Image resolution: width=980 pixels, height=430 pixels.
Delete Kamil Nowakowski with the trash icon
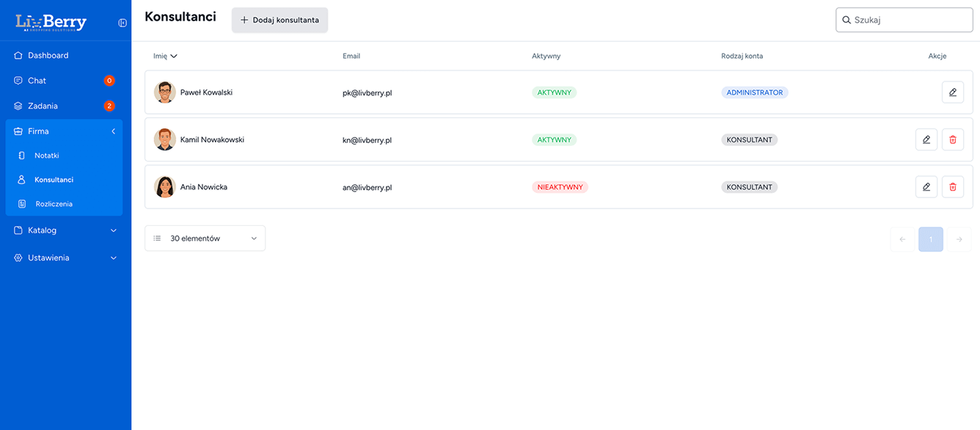[x=952, y=139]
